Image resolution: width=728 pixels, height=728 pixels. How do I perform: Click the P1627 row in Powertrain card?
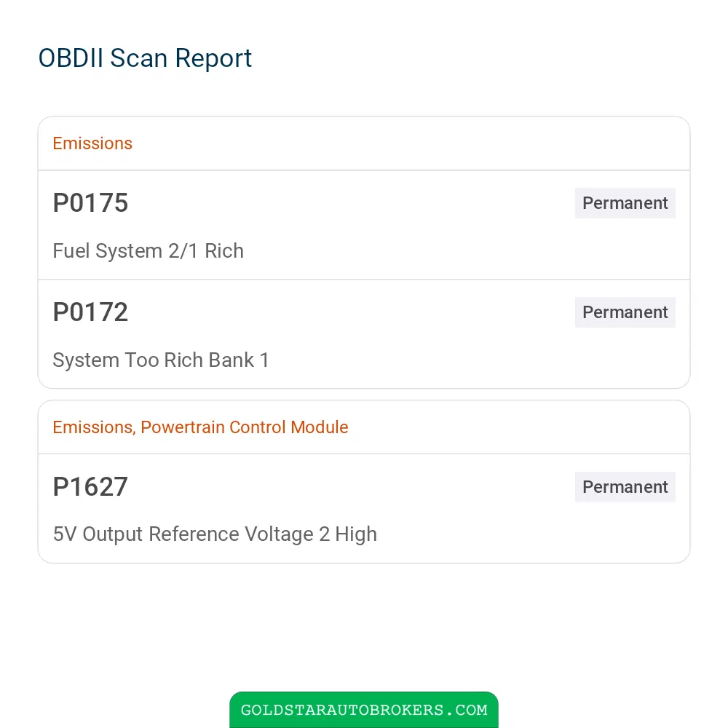click(364, 508)
